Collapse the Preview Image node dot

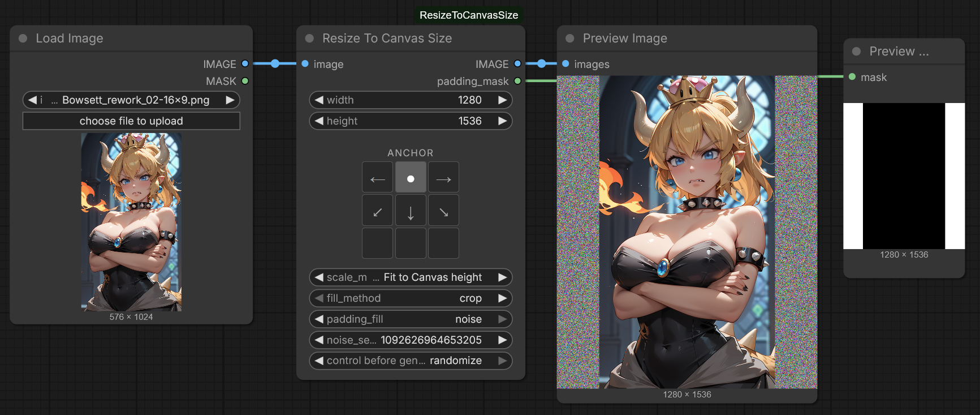(x=570, y=38)
